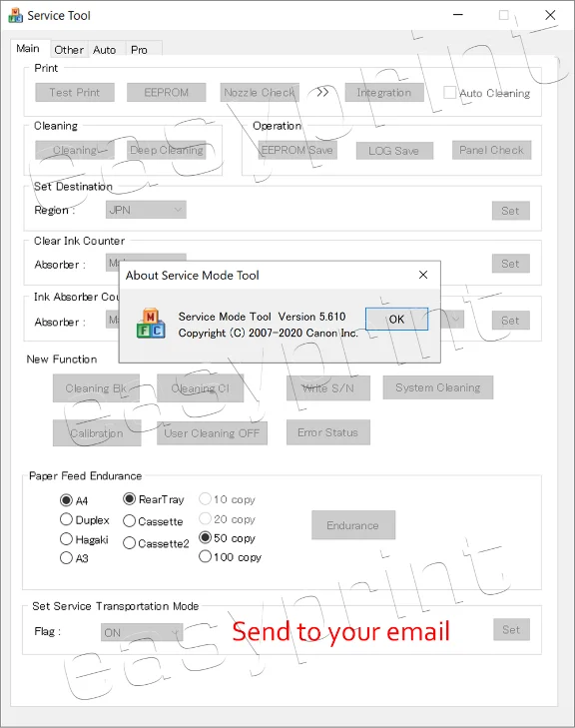Viewport: 575px width, 728px height.
Task: Click the LOG Save button
Action: coord(394,151)
